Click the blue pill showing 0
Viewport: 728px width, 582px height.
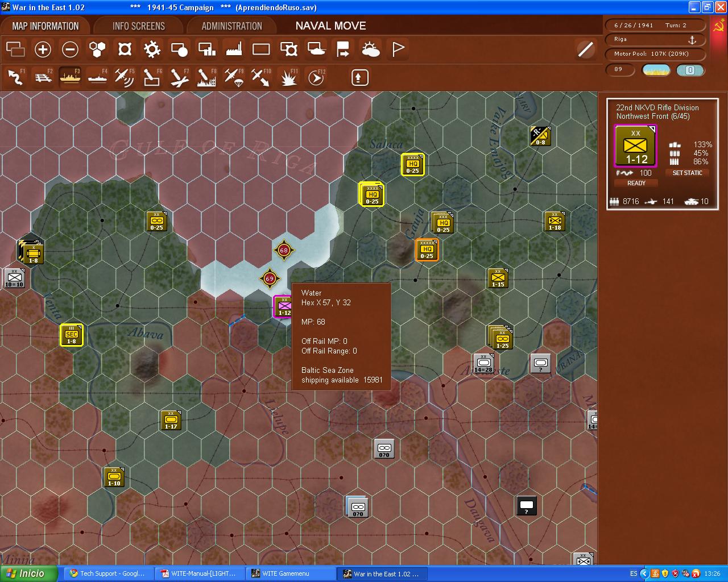690,70
